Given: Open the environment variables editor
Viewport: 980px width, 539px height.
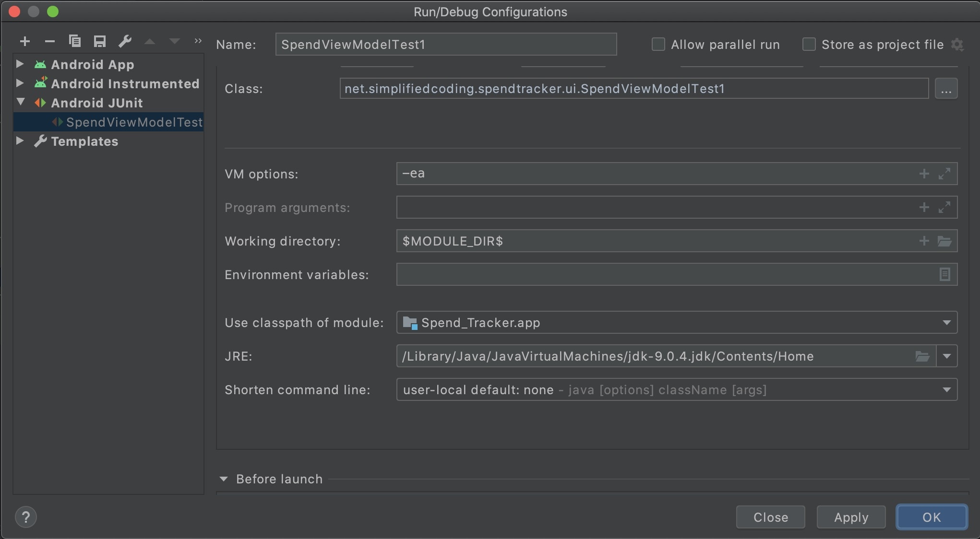Looking at the screenshot, I should (944, 274).
